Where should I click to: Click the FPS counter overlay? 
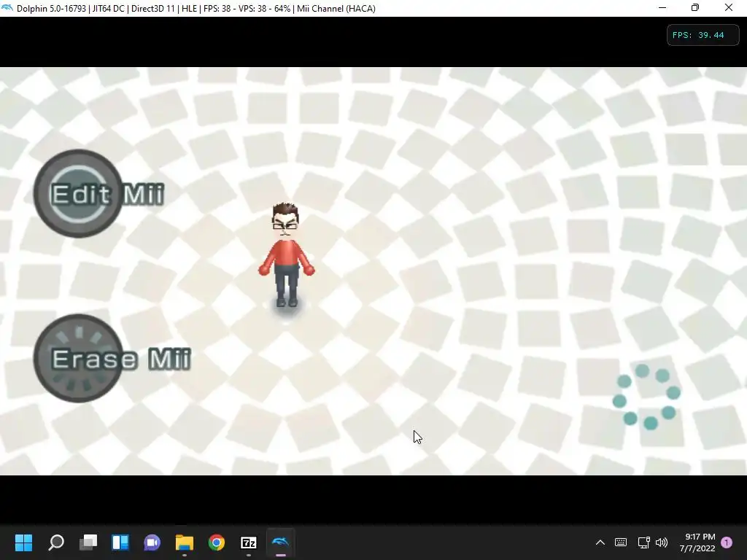point(703,35)
